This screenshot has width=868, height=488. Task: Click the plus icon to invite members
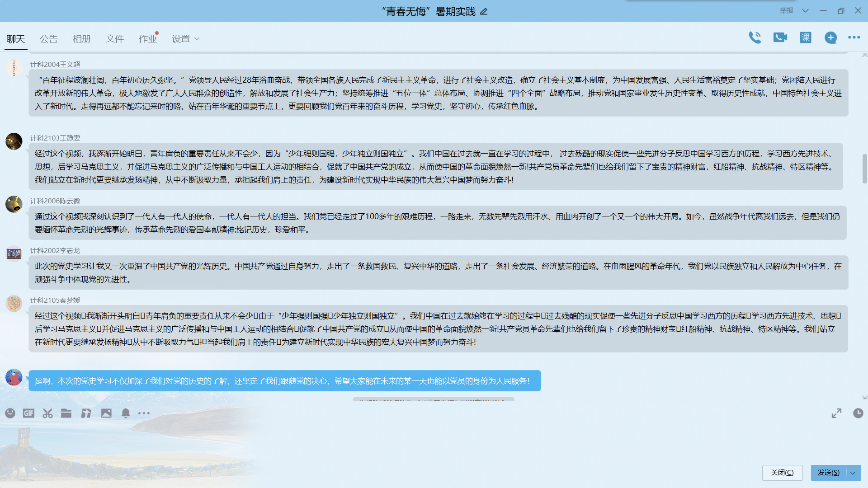click(x=830, y=38)
